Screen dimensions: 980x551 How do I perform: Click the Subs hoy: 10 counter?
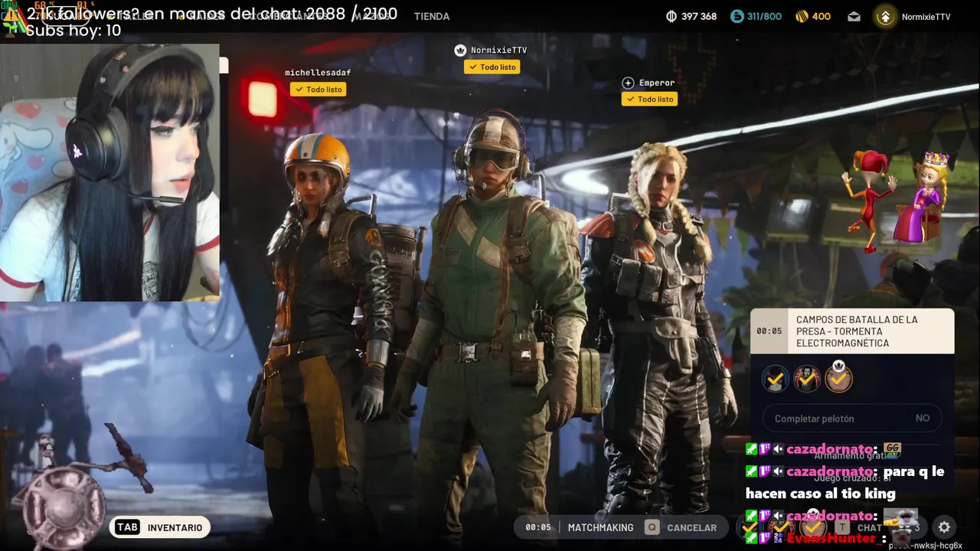(x=73, y=31)
